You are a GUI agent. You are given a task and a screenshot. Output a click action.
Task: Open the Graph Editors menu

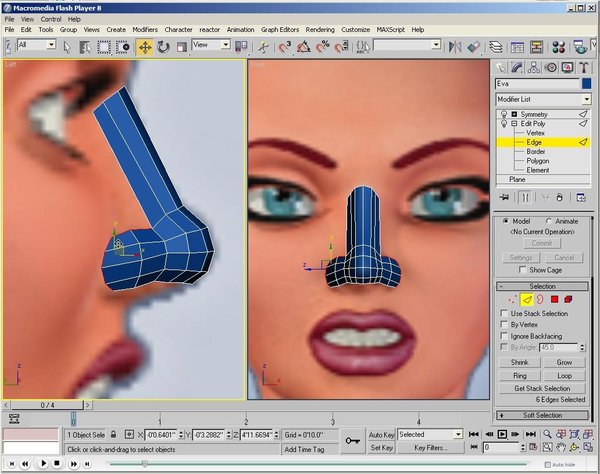tap(281, 30)
